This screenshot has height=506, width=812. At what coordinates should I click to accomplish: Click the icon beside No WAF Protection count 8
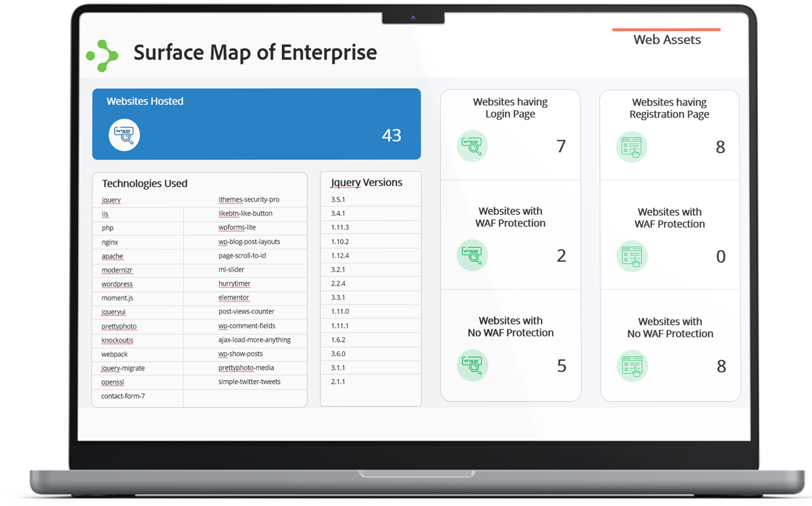632,366
